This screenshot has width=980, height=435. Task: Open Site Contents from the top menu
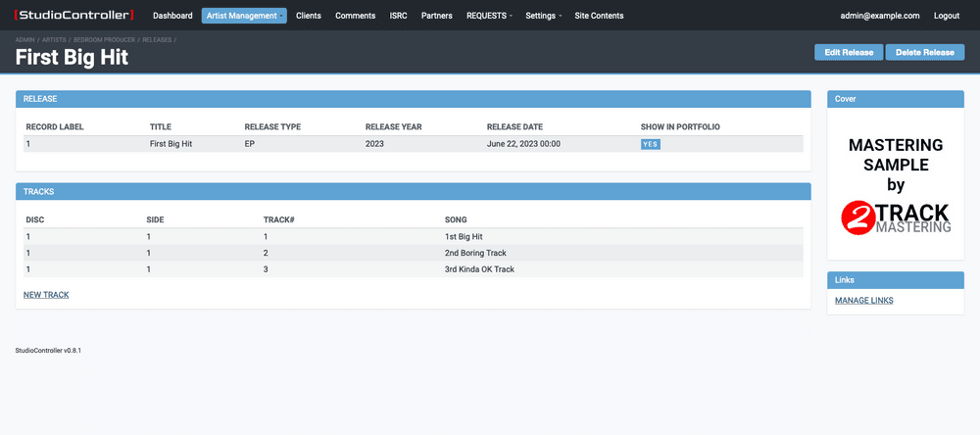[x=599, y=16]
